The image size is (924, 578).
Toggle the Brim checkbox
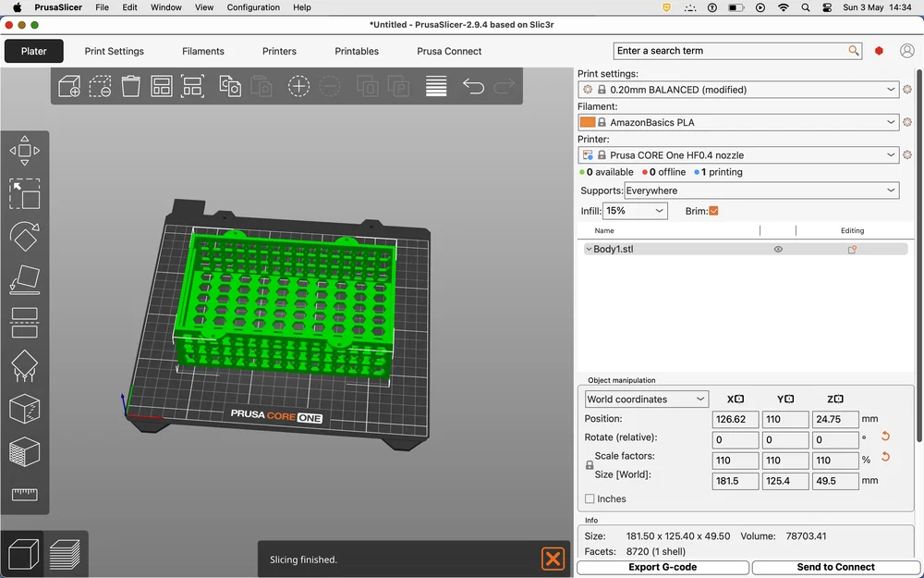click(713, 211)
